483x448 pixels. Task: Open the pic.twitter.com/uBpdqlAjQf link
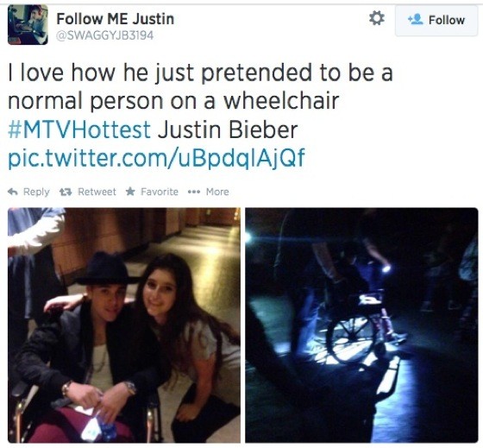pos(156,158)
